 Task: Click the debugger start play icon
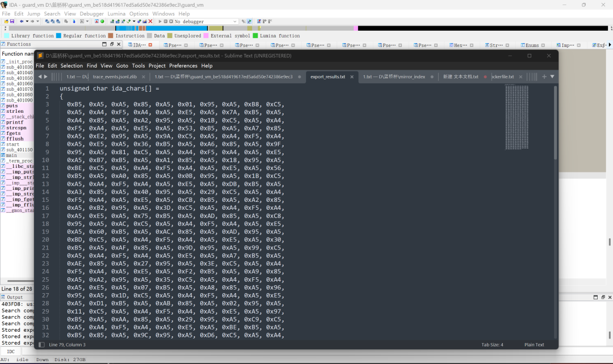point(159,22)
